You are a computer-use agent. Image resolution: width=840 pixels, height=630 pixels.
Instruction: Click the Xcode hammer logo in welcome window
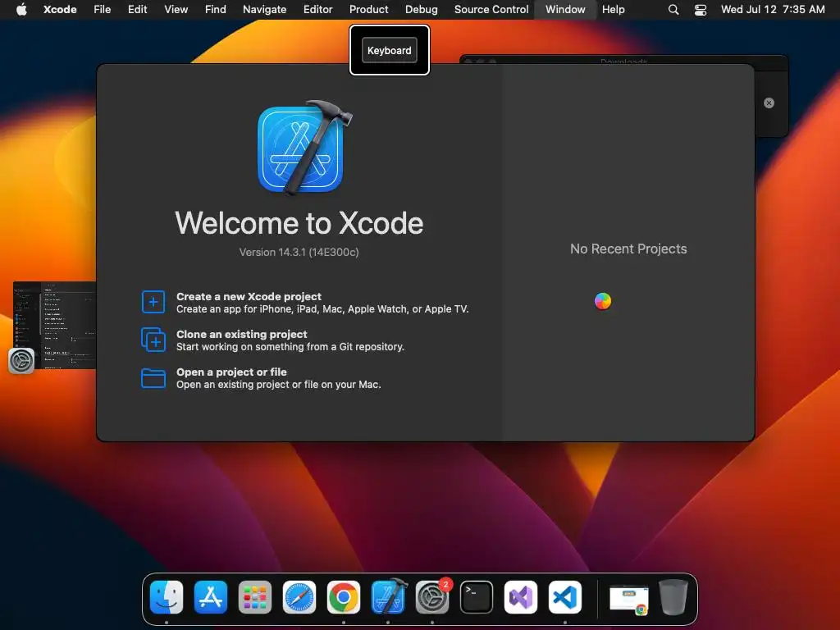(x=304, y=148)
